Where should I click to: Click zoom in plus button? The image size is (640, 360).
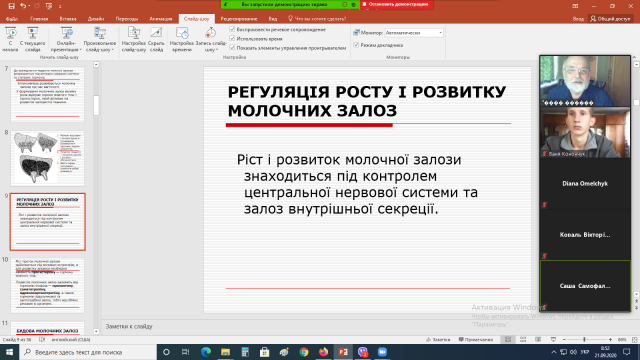pyautogui.click(x=610, y=340)
